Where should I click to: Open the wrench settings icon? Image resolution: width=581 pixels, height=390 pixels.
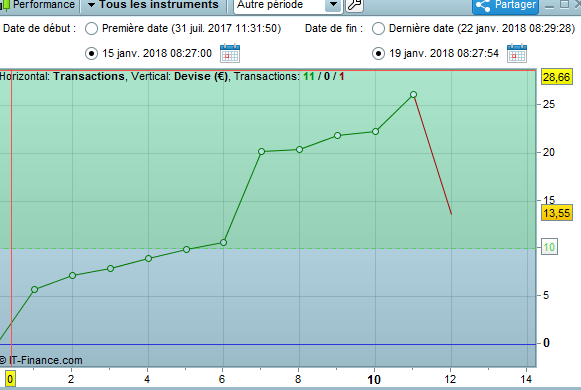coord(355,5)
